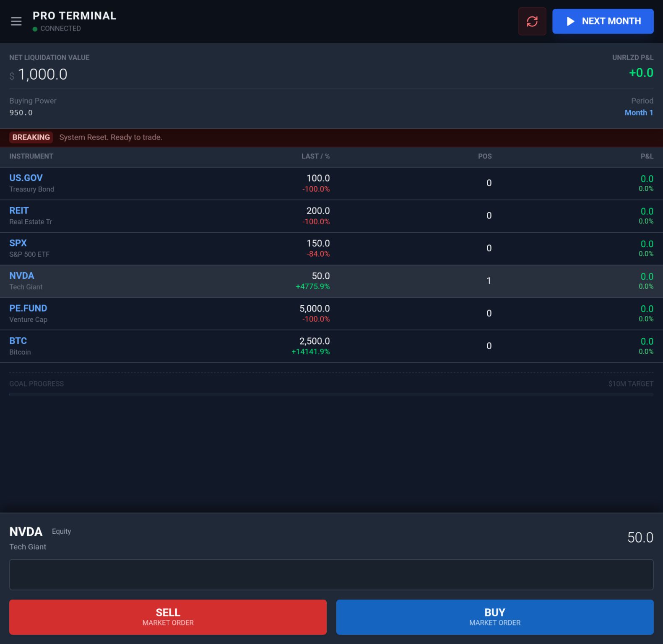Click NVDA change +4775.9%
This screenshot has width=663, height=644.
(313, 287)
